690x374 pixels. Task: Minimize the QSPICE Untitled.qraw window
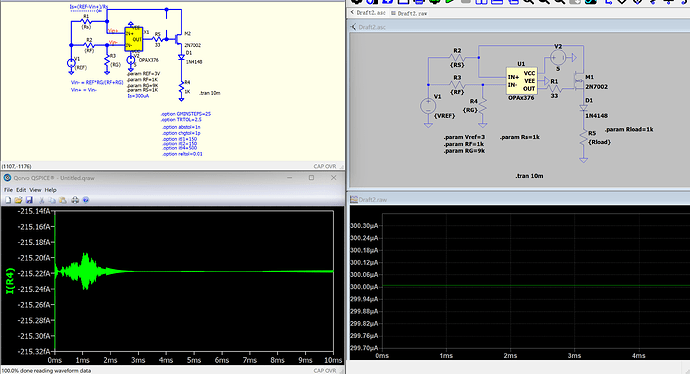[x=290, y=178]
